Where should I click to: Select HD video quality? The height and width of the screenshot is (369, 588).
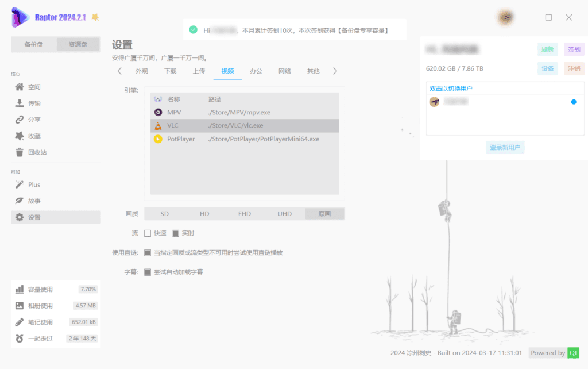[x=204, y=214]
